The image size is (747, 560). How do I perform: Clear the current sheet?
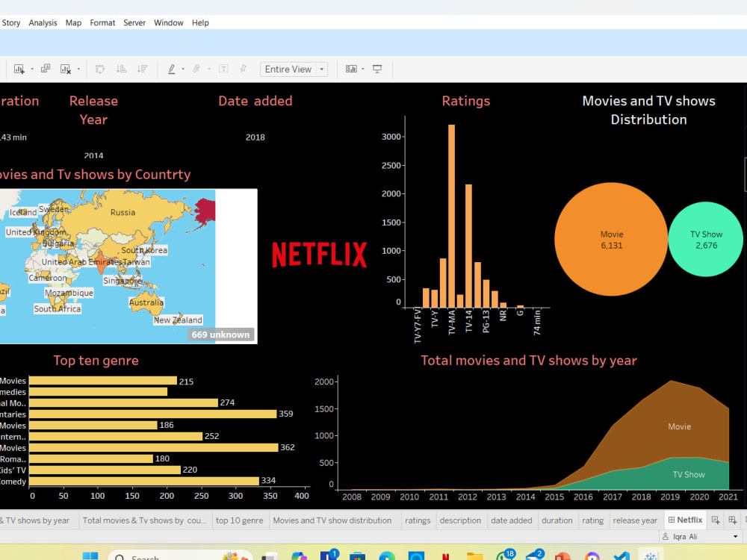64,69
